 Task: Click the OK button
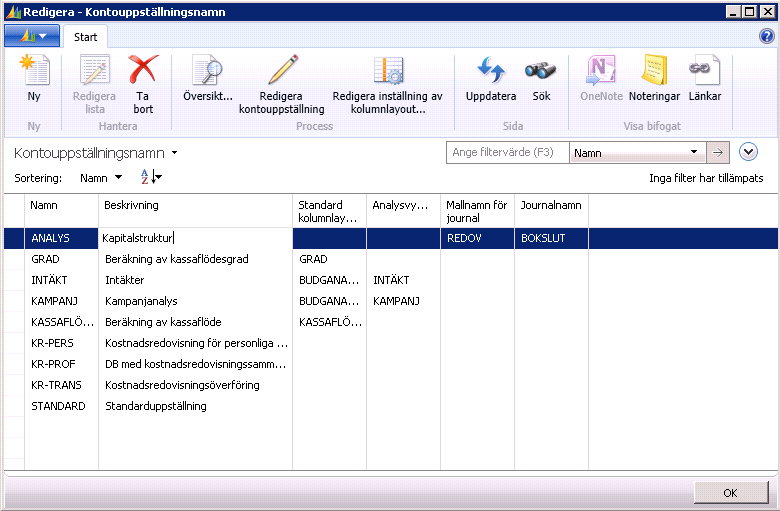point(731,493)
